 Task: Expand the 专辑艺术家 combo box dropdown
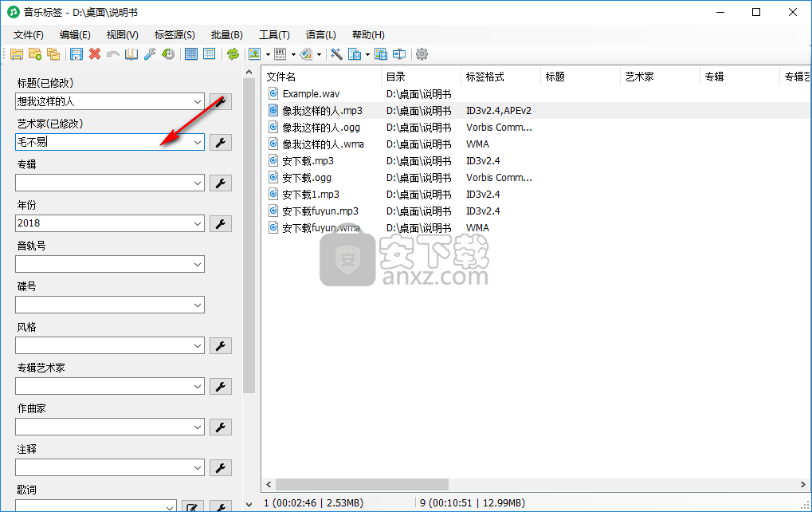point(198,386)
